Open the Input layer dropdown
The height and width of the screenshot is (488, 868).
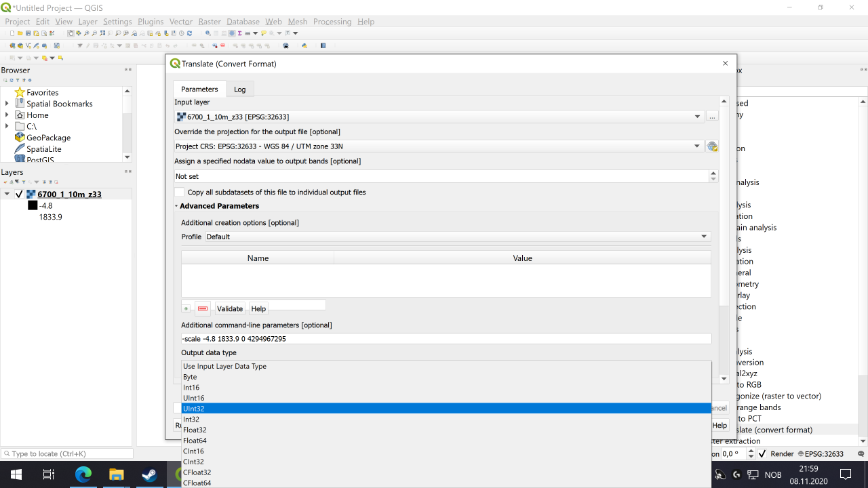(439, 117)
